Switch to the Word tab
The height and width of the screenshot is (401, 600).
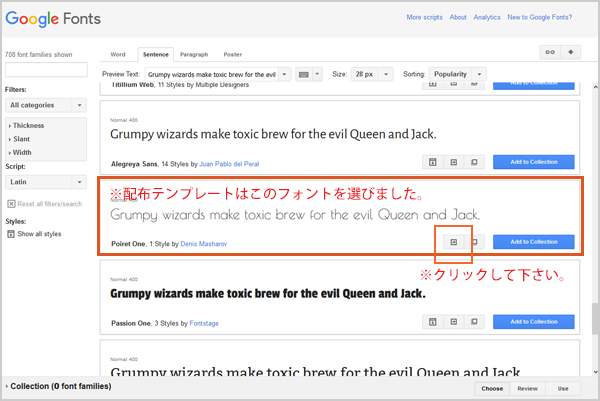[x=118, y=54]
